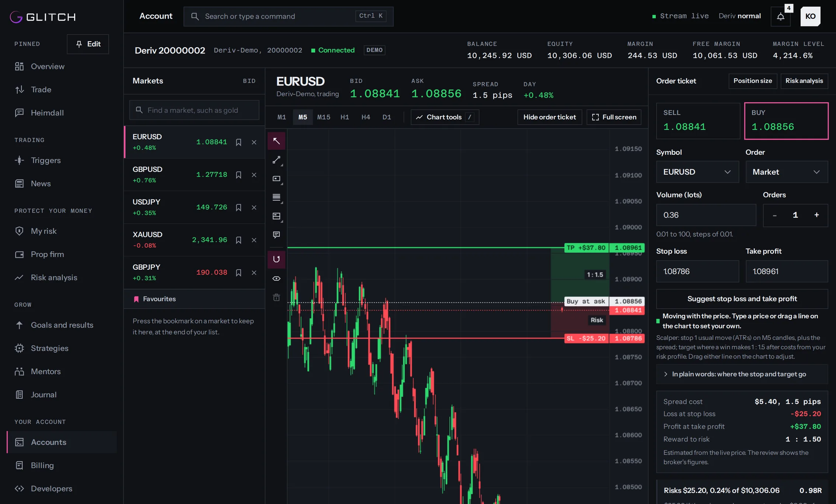Bookmark the XAUUSD market

[x=238, y=240]
